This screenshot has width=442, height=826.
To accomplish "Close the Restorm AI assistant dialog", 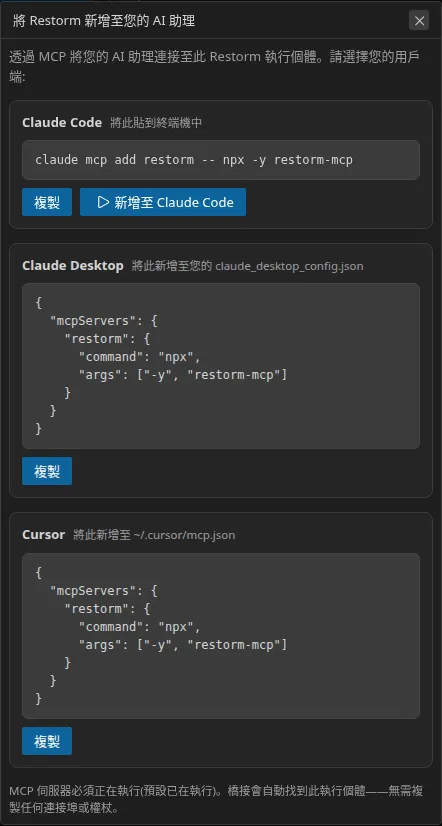I will tap(419, 21).
